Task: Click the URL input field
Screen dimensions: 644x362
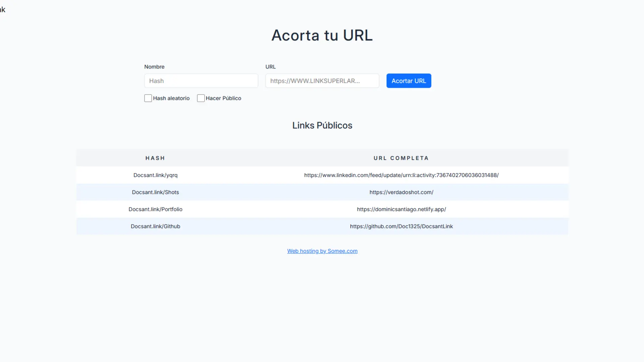Action: click(322, 81)
